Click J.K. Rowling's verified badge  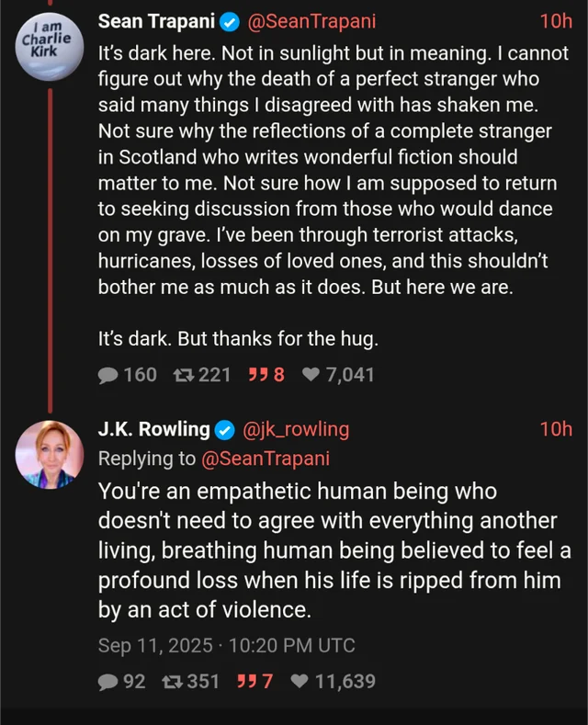[x=225, y=429]
